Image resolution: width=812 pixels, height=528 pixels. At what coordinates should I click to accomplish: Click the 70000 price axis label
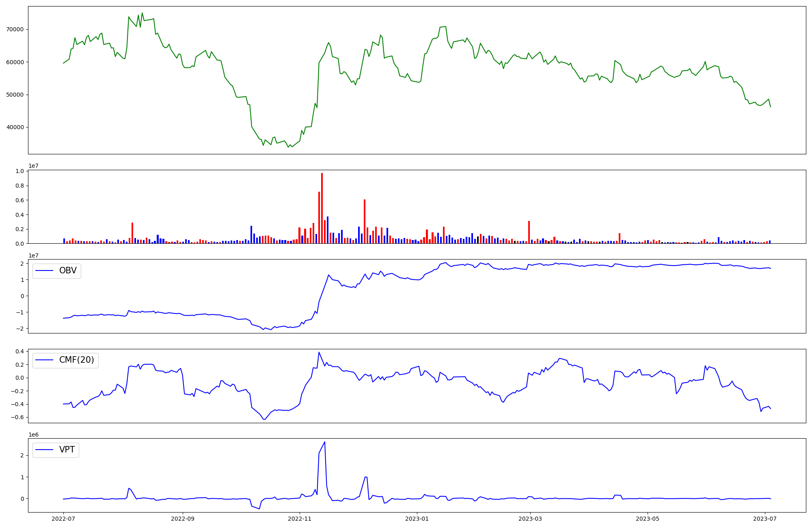15,30
